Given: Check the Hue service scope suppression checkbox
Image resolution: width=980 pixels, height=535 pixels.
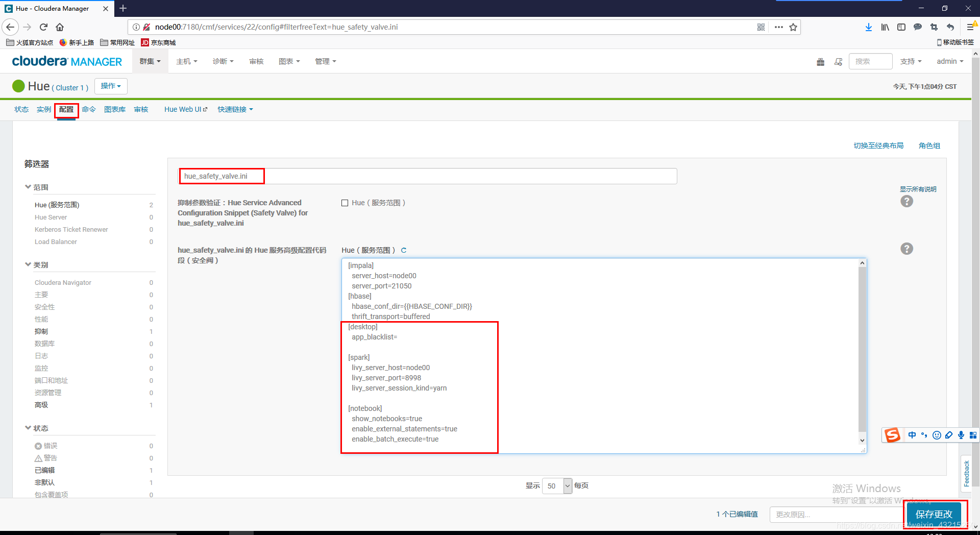Looking at the screenshot, I should coord(345,203).
